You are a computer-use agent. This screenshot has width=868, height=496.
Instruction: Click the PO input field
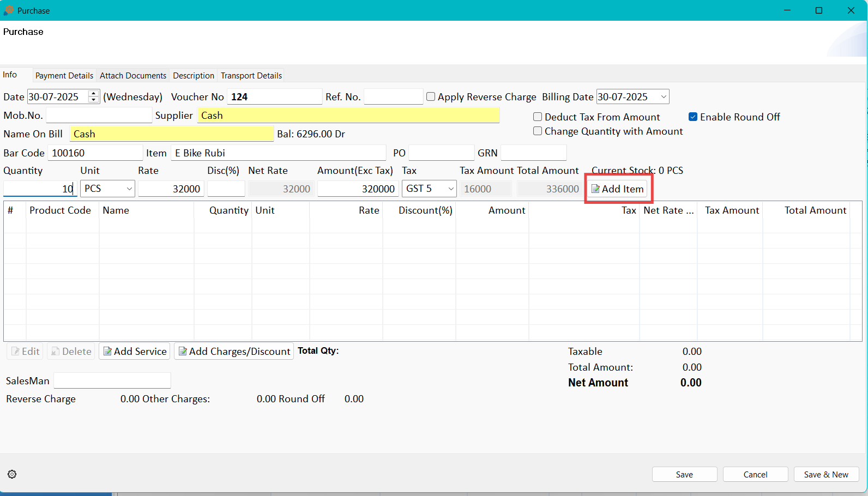442,153
